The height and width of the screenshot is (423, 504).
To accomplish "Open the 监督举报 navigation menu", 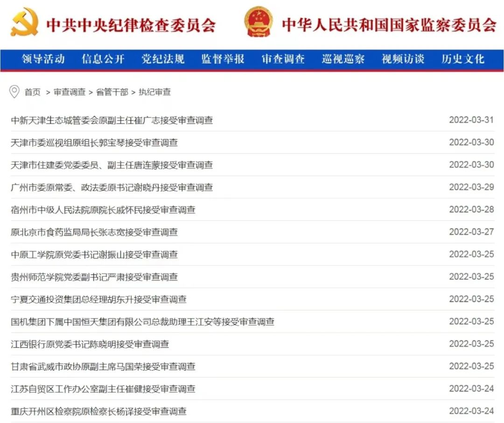I will coord(223,59).
